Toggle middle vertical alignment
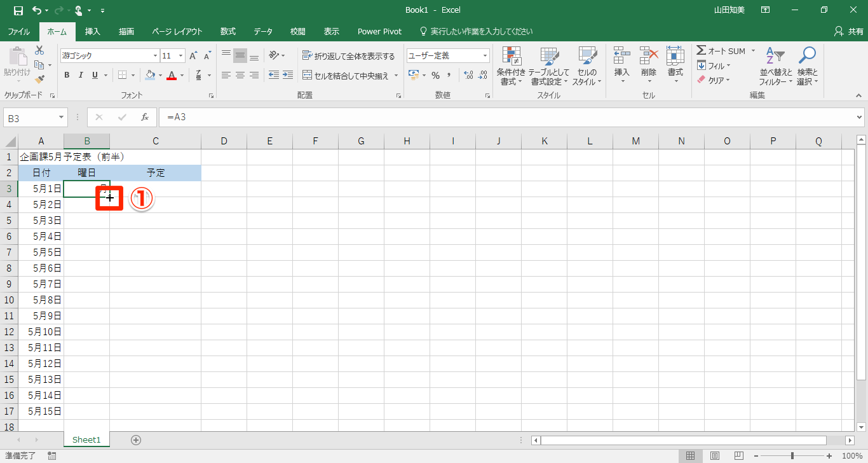This screenshot has width=868, height=463. pyautogui.click(x=240, y=55)
